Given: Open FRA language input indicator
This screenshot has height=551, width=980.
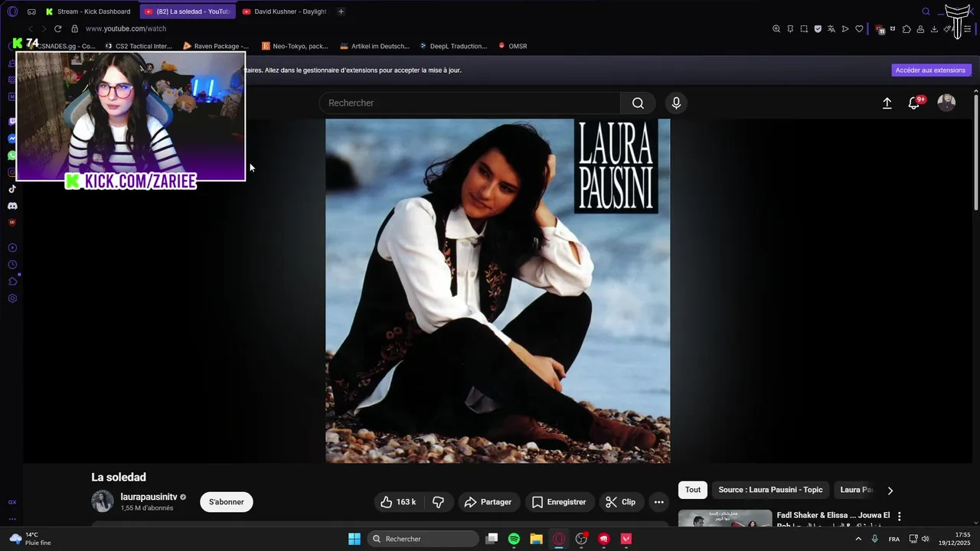Looking at the screenshot, I should [893, 539].
